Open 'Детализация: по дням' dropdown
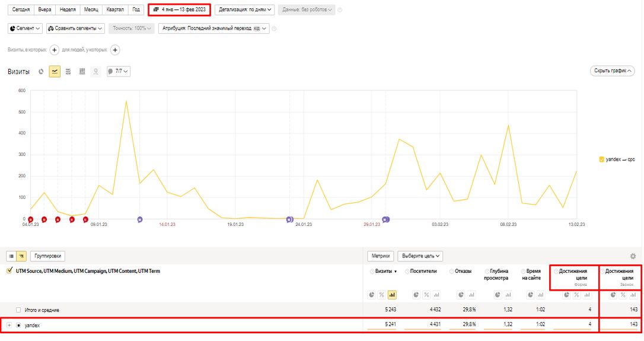This screenshot has width=644, height=341. 245,9
